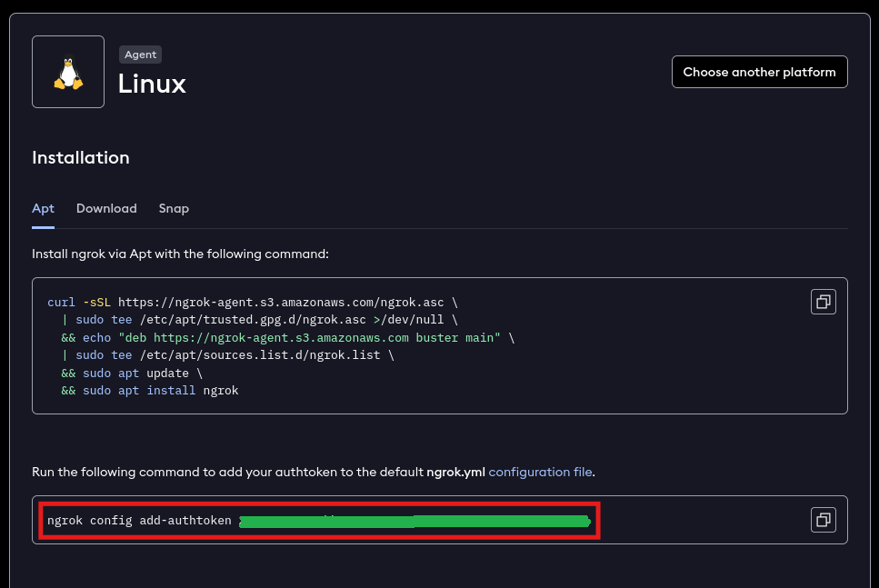Click the curl -sSL command line
This screenshot has height=588, width=879.
[x=253, y=302]
